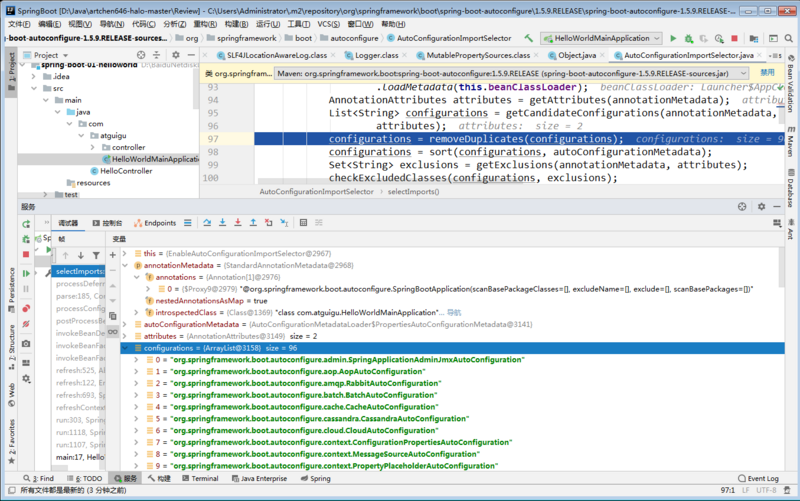Click the Force Step Into red arrow icon

[238, 222]
